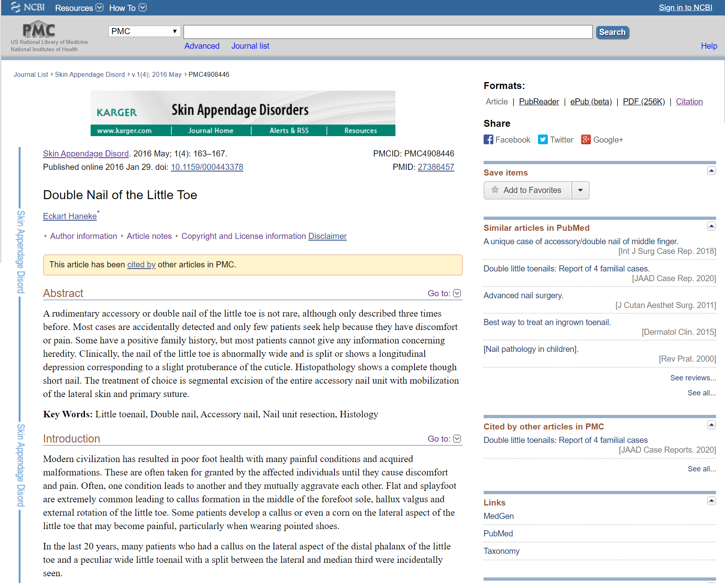
Task: Click the Facebook share text link
Action: (x=512, y=140)
